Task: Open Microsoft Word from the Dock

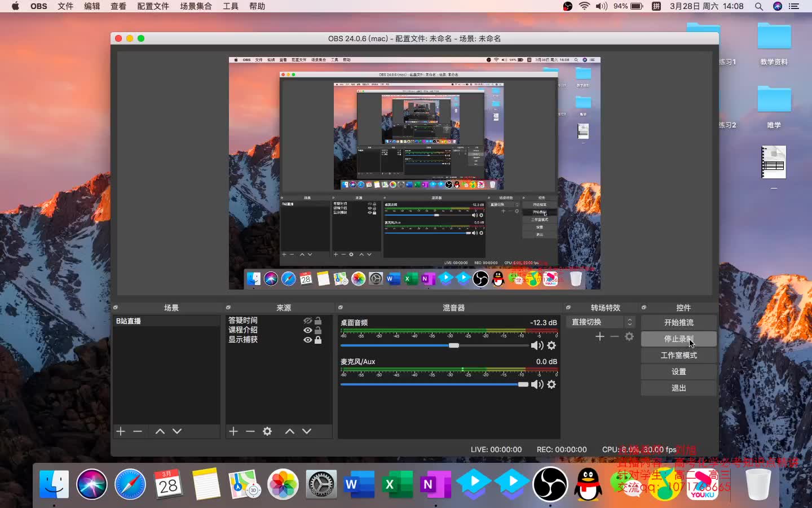Action: (359, 484)
